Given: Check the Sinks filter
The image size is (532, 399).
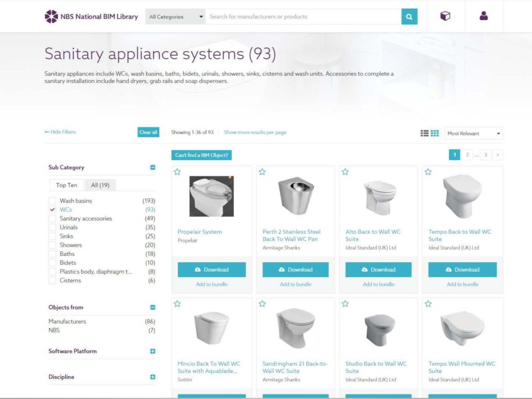Looking at the screenshot, I should [x=52, y=236].
